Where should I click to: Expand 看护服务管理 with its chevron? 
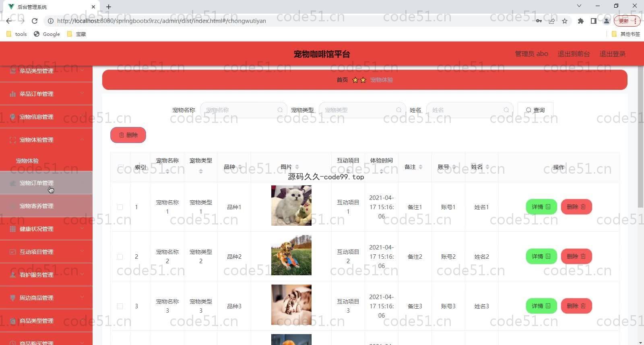pyautogui.click(x=82, y=274)
